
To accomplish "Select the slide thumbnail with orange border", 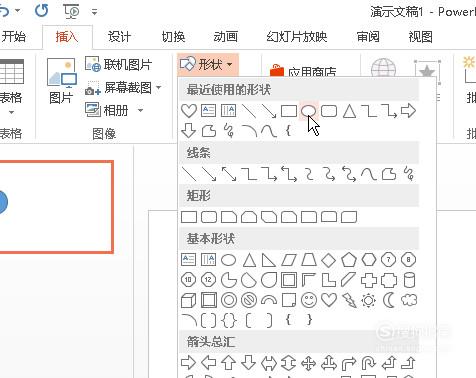I will click(56, 207).
